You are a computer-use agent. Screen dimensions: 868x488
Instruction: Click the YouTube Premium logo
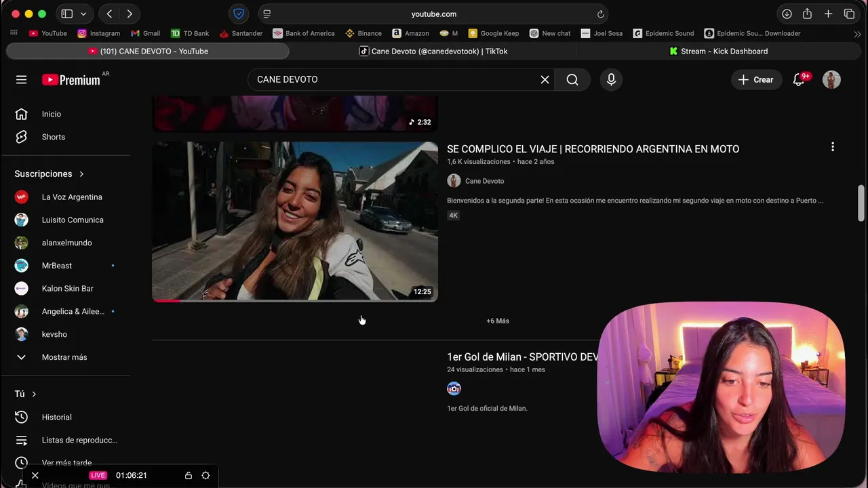71,80
